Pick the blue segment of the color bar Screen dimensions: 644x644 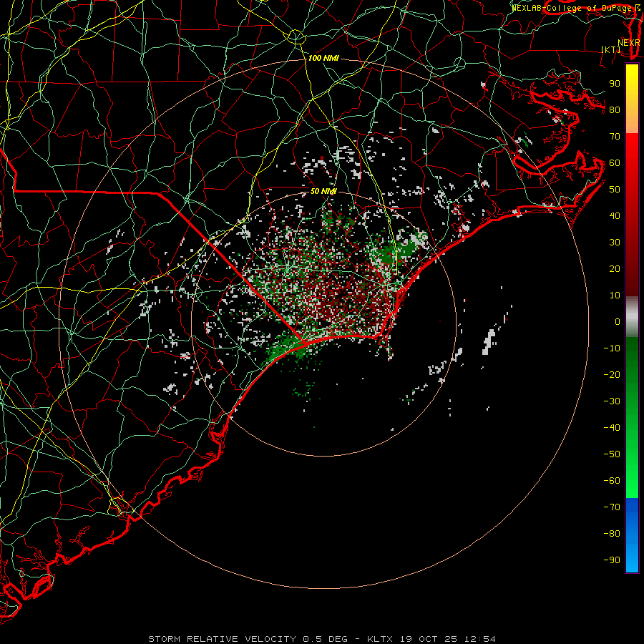[632, 535]
